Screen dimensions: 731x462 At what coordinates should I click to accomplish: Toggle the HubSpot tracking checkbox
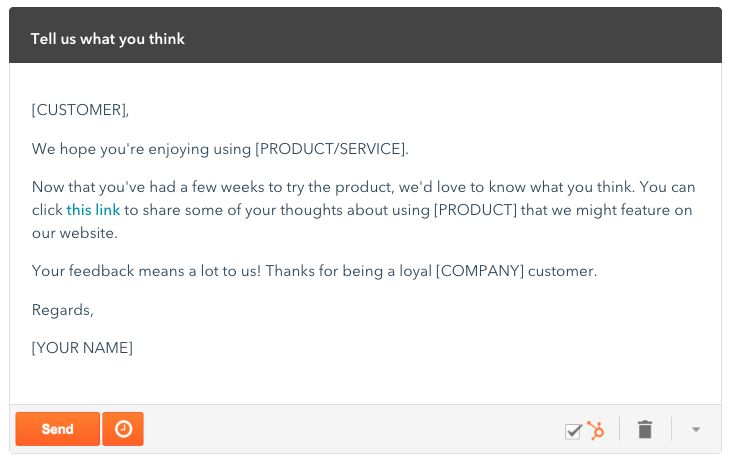573,431
